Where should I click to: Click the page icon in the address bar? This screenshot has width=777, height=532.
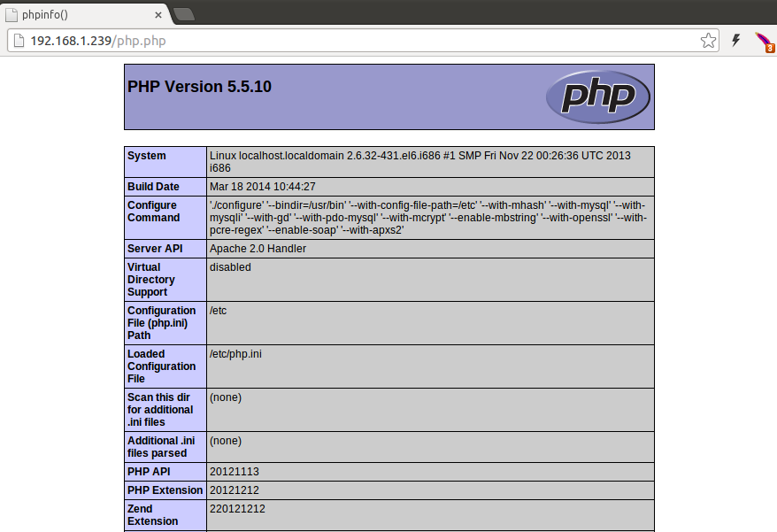(x=19, y=41)
